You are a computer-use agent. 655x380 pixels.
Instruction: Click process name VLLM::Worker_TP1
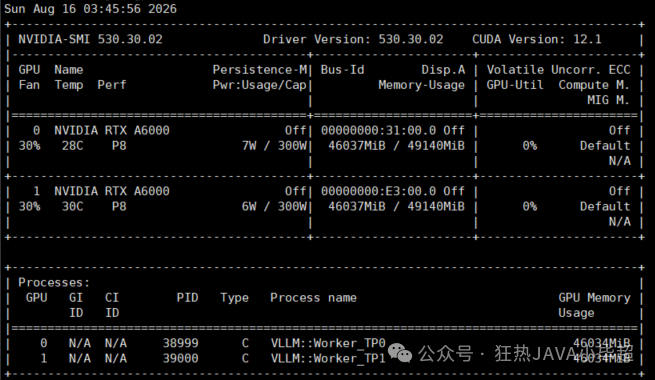(328, 358)
